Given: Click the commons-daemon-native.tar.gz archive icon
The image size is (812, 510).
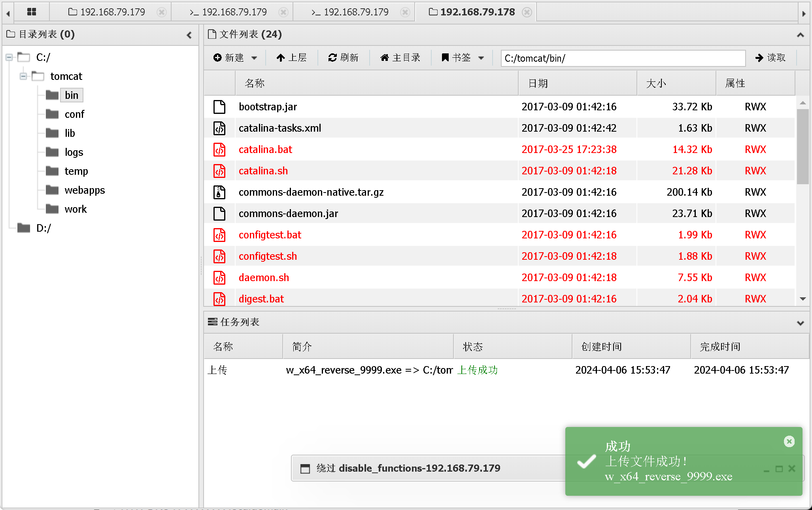Looking at the screenshot, I should [x=219, y=193].
